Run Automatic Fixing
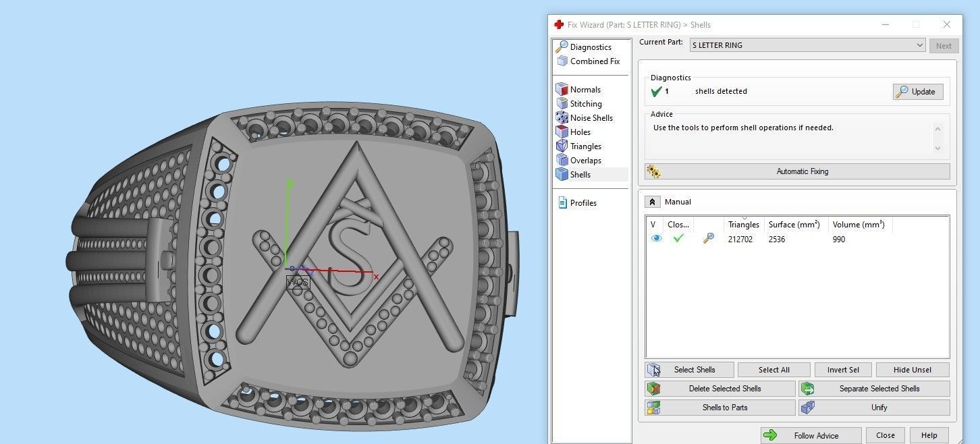The width and height of the screenshot is (980, 444). tap(797, 171)
